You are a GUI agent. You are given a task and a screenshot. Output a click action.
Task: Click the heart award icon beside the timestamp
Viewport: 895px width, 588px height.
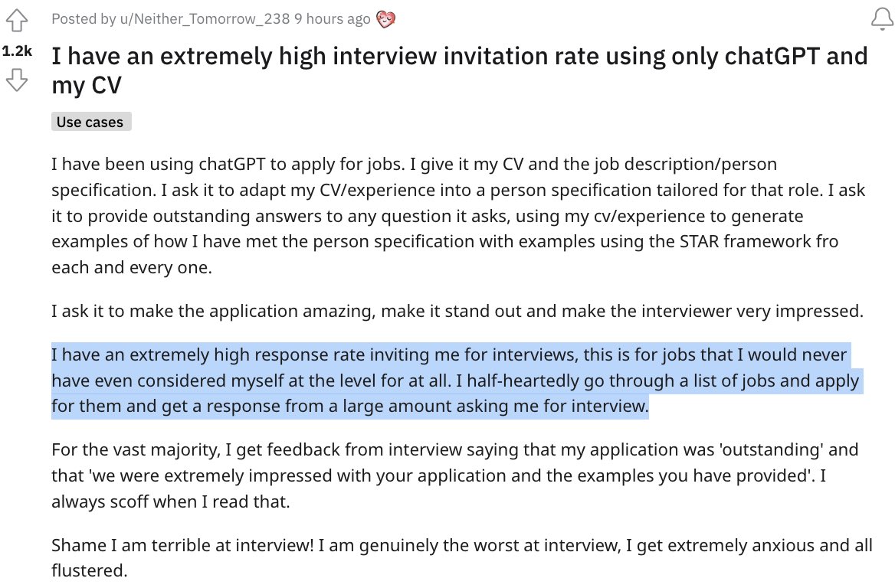pos(386,19)
